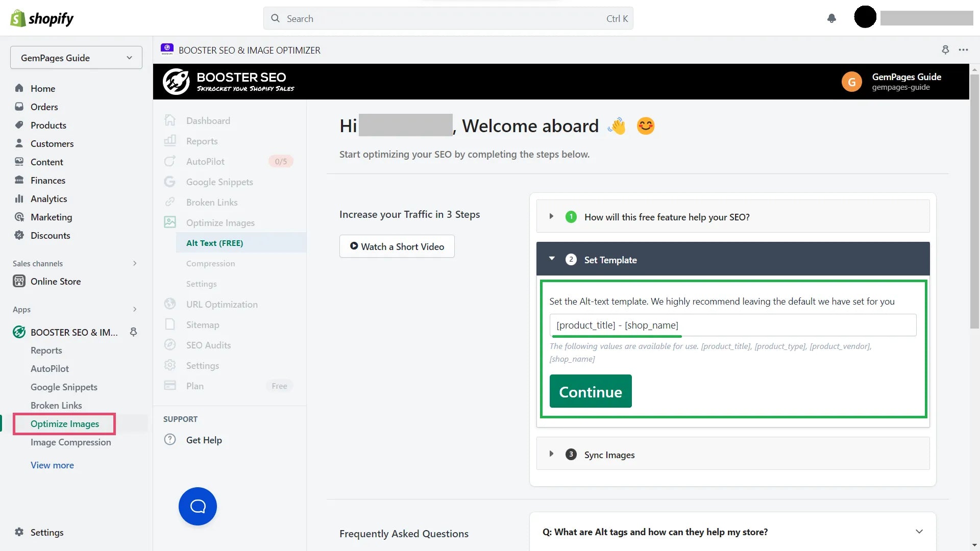
Task: Click the Booster SEO app icon in sidebar
Action: 19,332
